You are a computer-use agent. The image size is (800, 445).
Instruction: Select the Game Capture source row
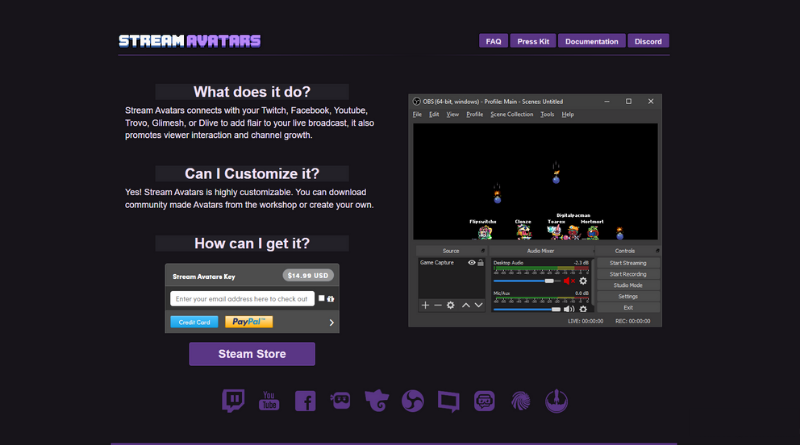[x=451, y=263]
